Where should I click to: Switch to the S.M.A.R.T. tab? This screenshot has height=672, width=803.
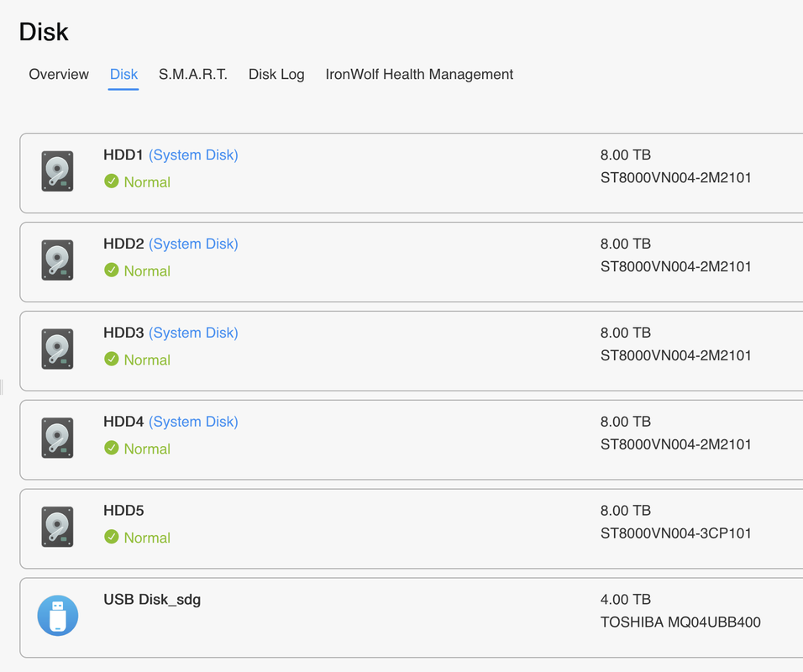pos(193,74)
